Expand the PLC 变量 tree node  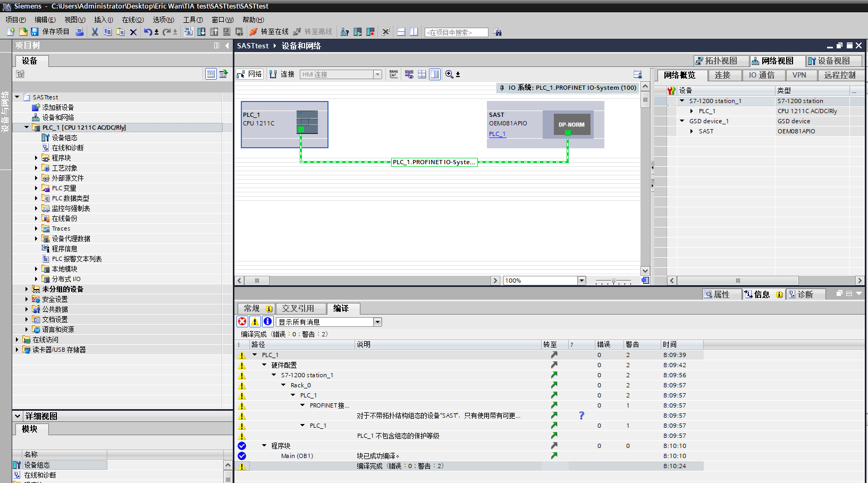(36, 188)
